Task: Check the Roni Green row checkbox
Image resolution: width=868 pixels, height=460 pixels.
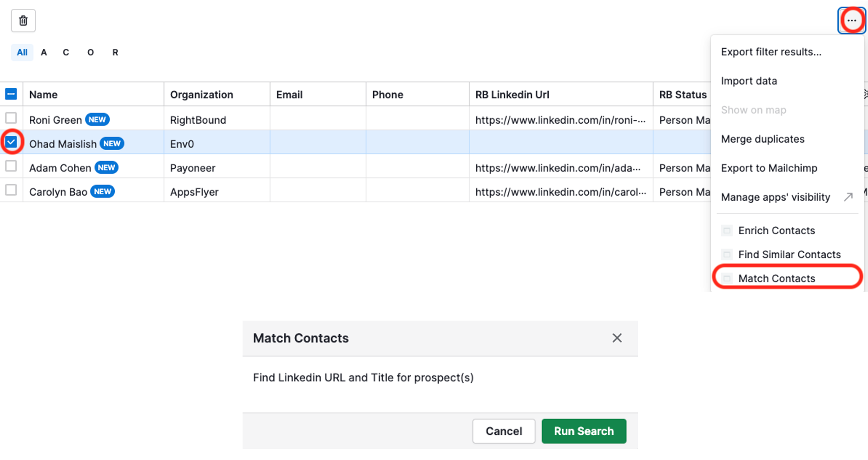Action: click(x=11, y=118)
